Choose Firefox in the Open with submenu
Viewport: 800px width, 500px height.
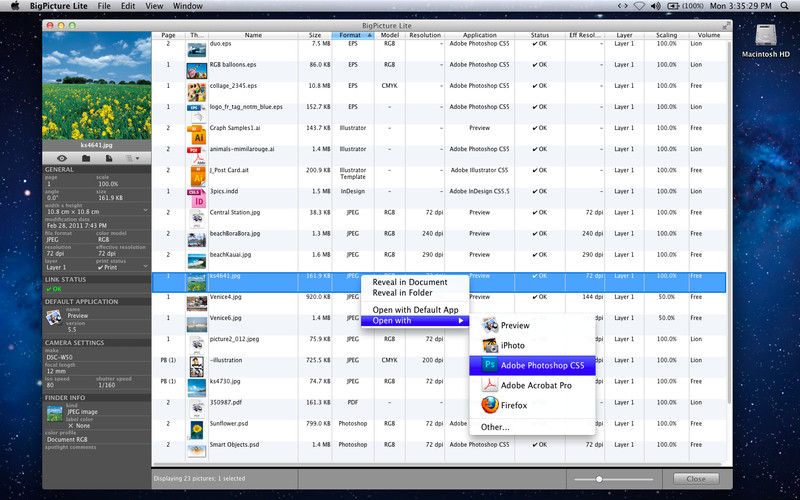click(532, 405)
